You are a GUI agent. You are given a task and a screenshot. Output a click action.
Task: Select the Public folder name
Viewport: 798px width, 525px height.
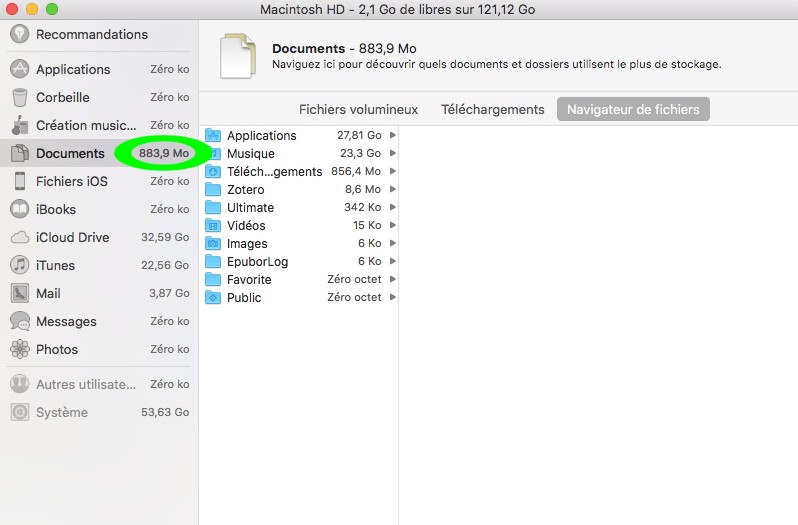pos(244,298)
